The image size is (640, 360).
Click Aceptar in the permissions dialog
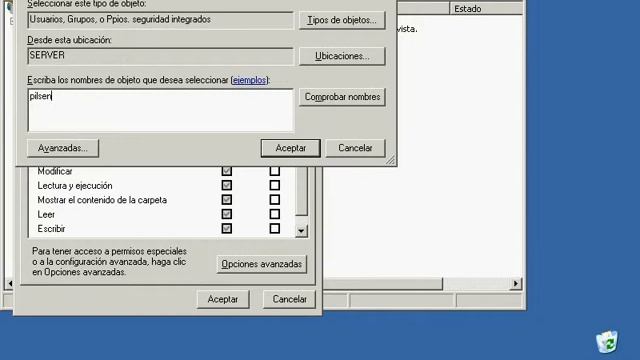[x=223, y=299]
